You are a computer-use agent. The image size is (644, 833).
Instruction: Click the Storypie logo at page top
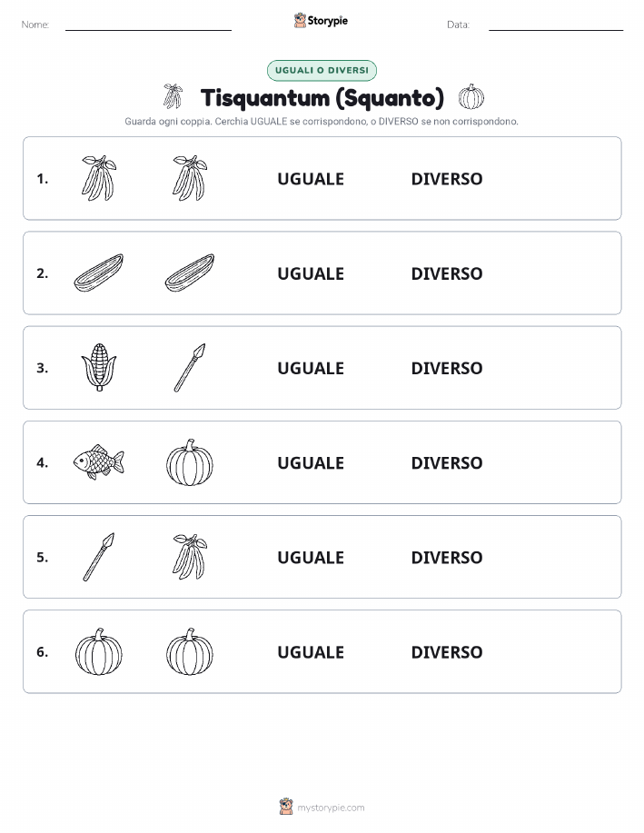tap(321, 21)
